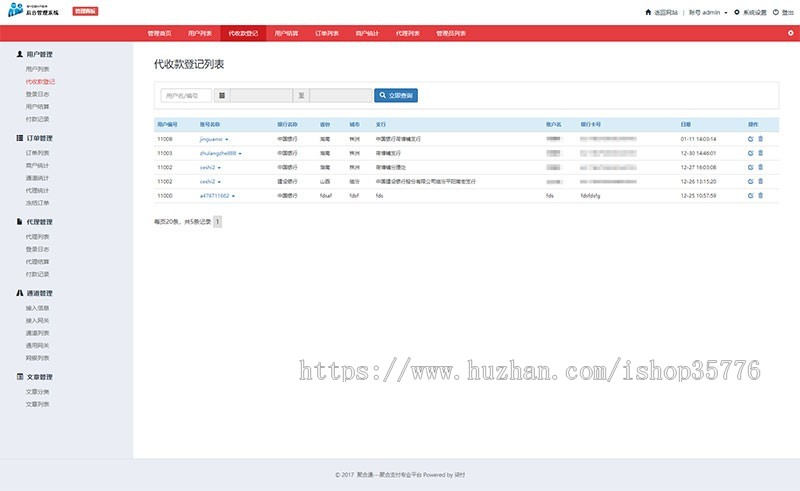The image size is (800, 491).
Task: Click the delete icon in a478711662 row
Action: (x=760, y=196)
